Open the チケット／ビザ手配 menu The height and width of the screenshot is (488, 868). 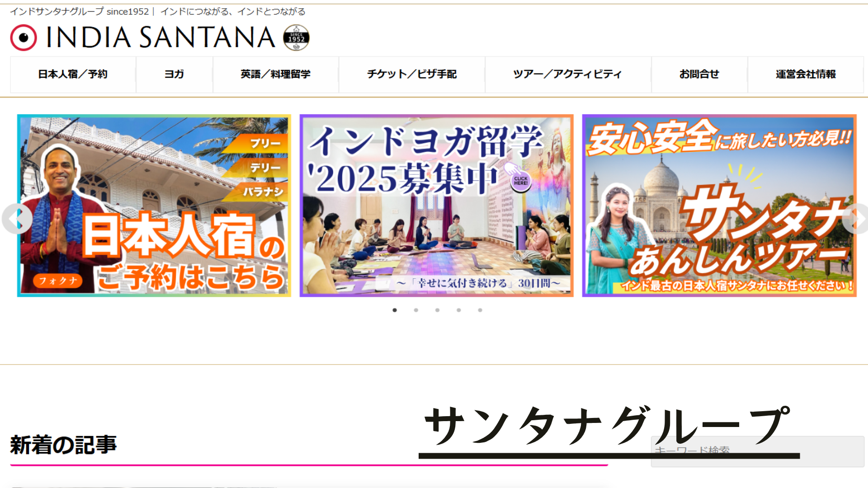pyautogui.click(x=412, y=75)
